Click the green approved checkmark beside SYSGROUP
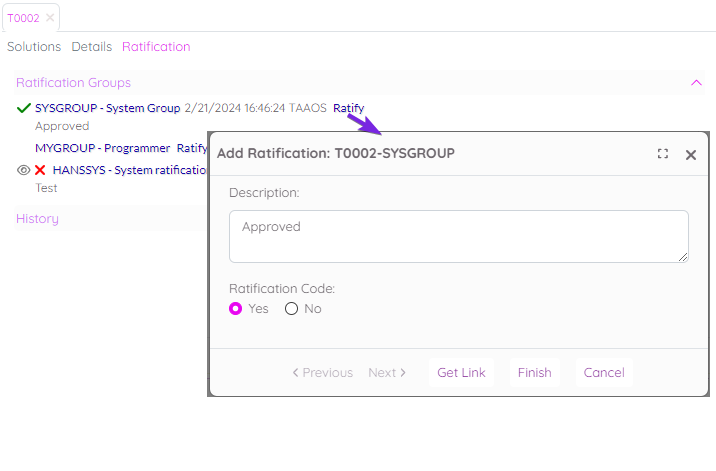The image size is (716, 471). 24,108
